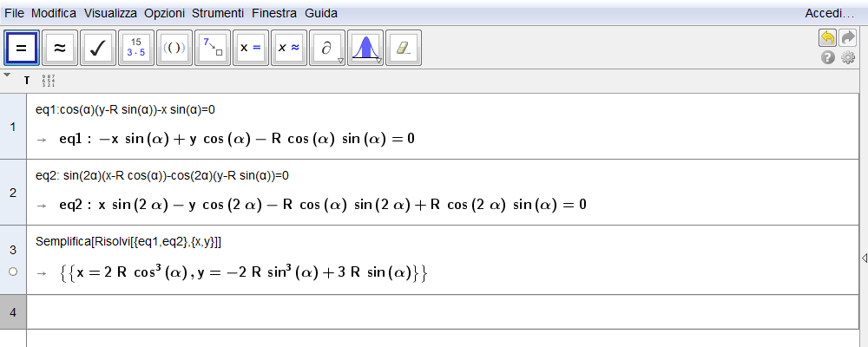Image resolution: width=868 pixels, height=347 pixels.
Task: Toggle the virtual keyboard numbers icon
Action: (x=49, y=81)
